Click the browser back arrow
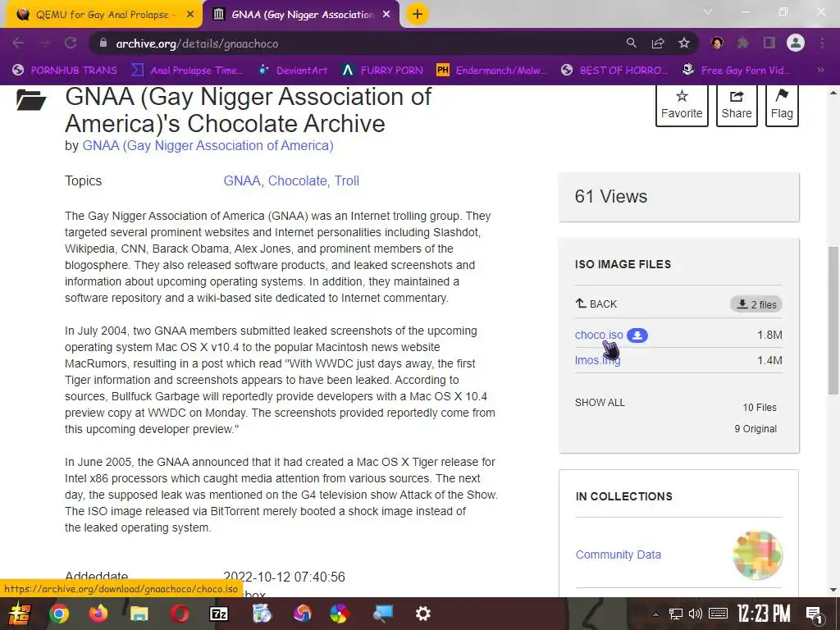 tap(18, 43)
